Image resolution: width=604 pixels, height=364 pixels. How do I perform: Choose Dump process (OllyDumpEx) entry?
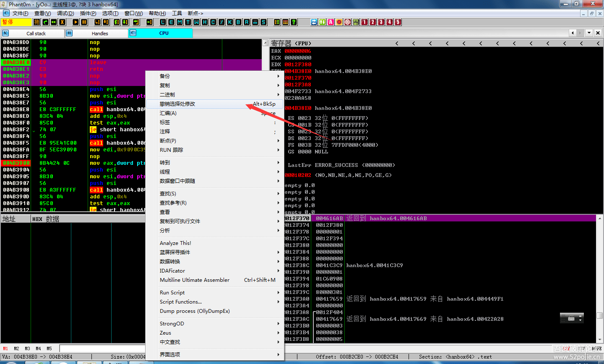point(215,311)
